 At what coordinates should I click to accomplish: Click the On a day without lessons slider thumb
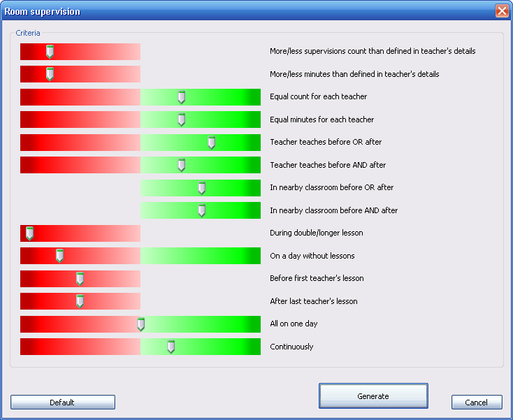click(x=59, y=256)
